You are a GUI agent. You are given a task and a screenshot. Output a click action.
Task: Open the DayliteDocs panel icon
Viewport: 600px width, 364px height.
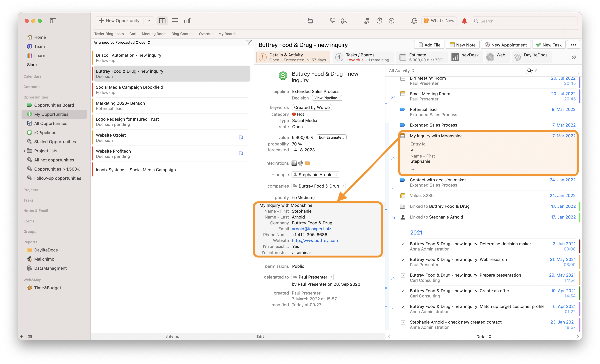517,57
